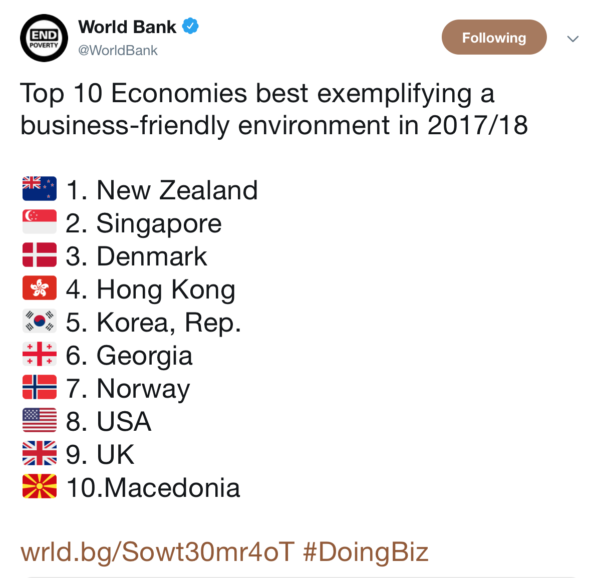
Task: Click the '10.Macedonia' list entry text
Action: pos(153,488)
